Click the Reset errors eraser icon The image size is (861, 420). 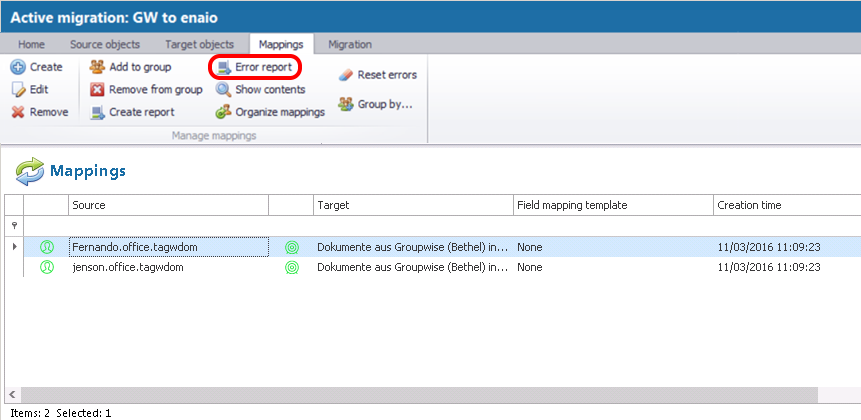click(x=346, y=75)
